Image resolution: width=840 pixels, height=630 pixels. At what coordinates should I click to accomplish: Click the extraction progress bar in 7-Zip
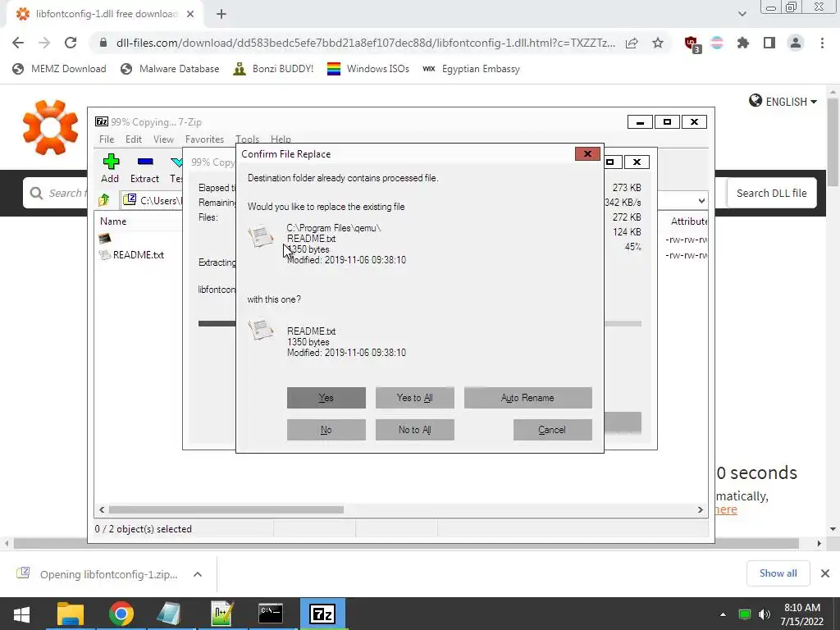[x=419, y=323]
